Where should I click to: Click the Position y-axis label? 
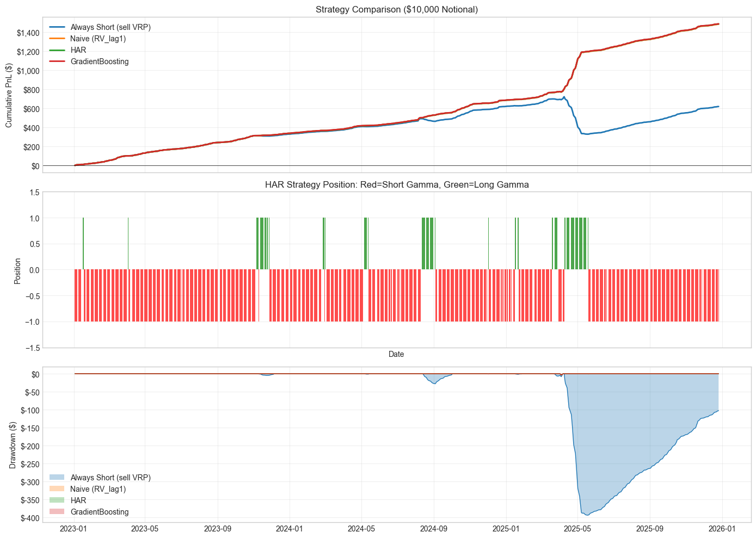[17, 270]
